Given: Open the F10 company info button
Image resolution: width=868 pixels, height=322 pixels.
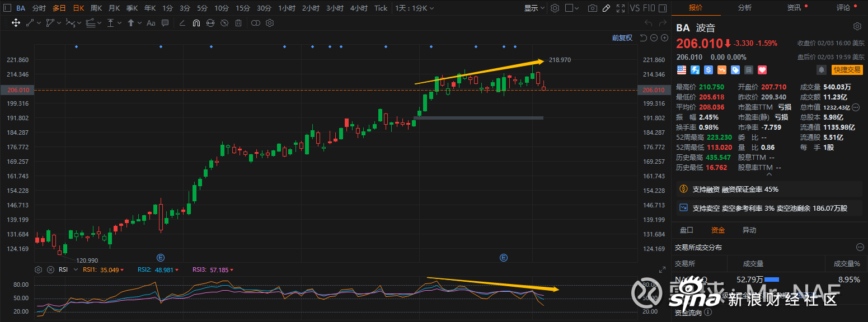Looking at the screenshot, I should click(x=649, y=8).
